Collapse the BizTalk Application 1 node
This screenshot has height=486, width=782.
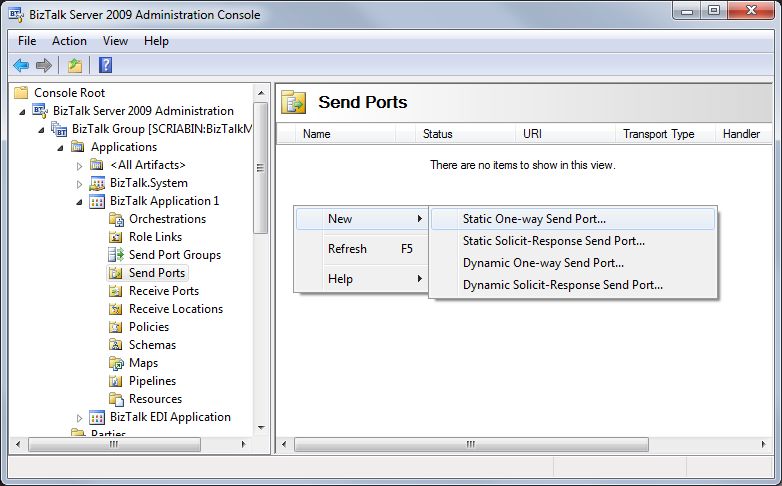pyautogui.click(x=79, y=202)
